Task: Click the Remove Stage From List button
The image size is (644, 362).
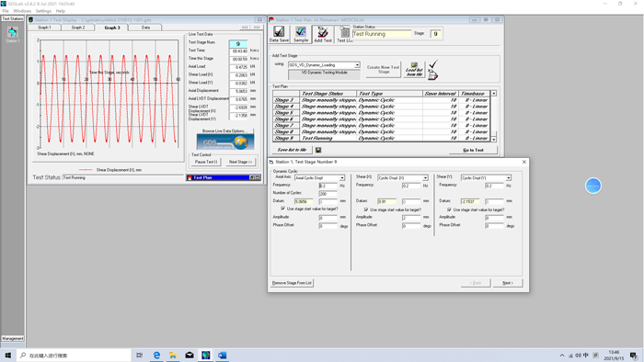Action: point(292,283)
